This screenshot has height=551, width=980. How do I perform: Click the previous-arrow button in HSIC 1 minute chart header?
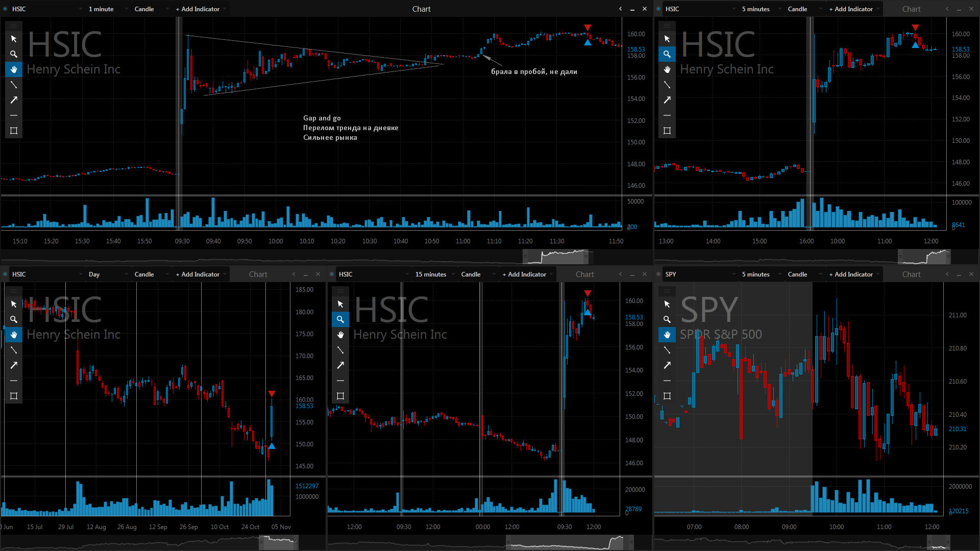620,9
